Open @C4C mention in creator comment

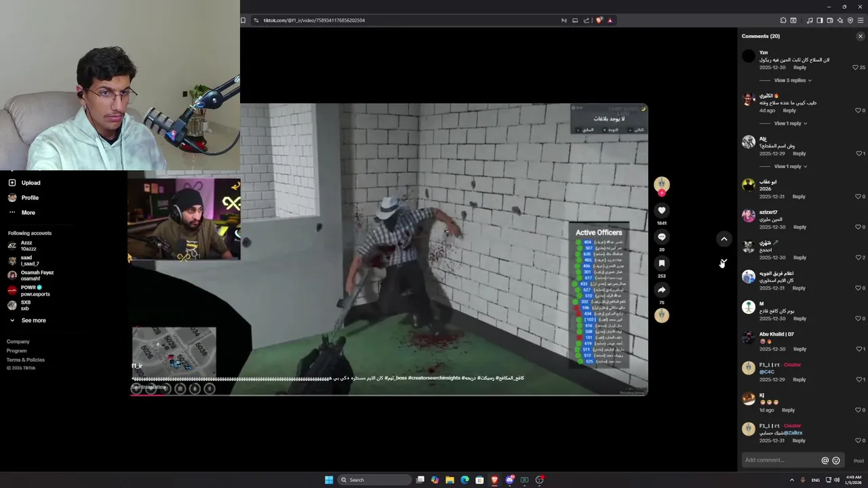coord(767,372)
